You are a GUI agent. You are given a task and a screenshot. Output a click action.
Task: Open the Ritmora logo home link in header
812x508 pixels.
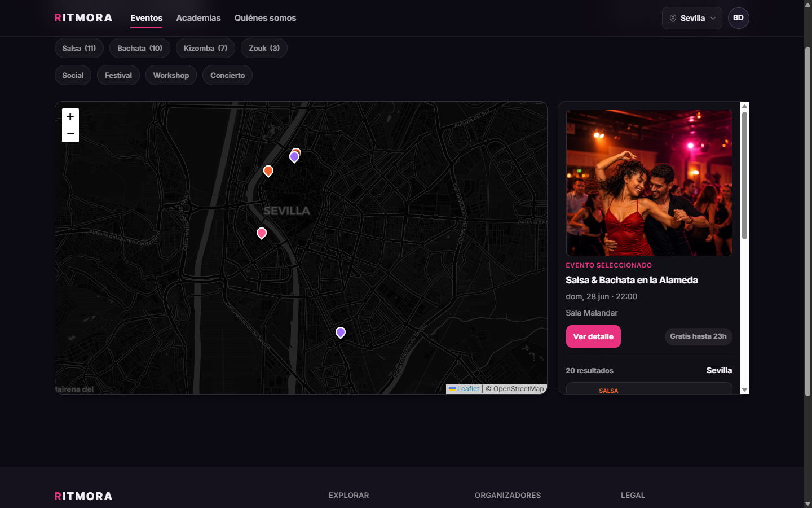(x=83, y=18)
